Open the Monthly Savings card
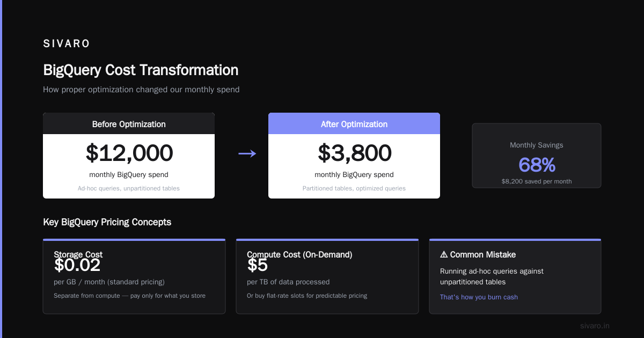This screenshot has width=644, height=338. [537, 156]
